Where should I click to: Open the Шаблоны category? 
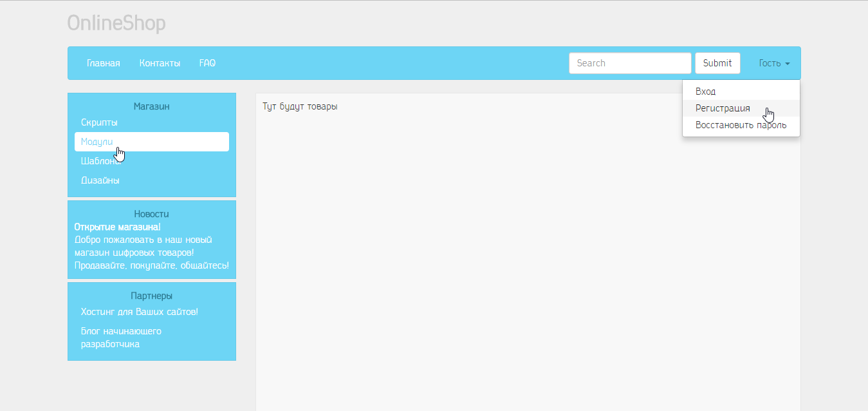[101, 161]
